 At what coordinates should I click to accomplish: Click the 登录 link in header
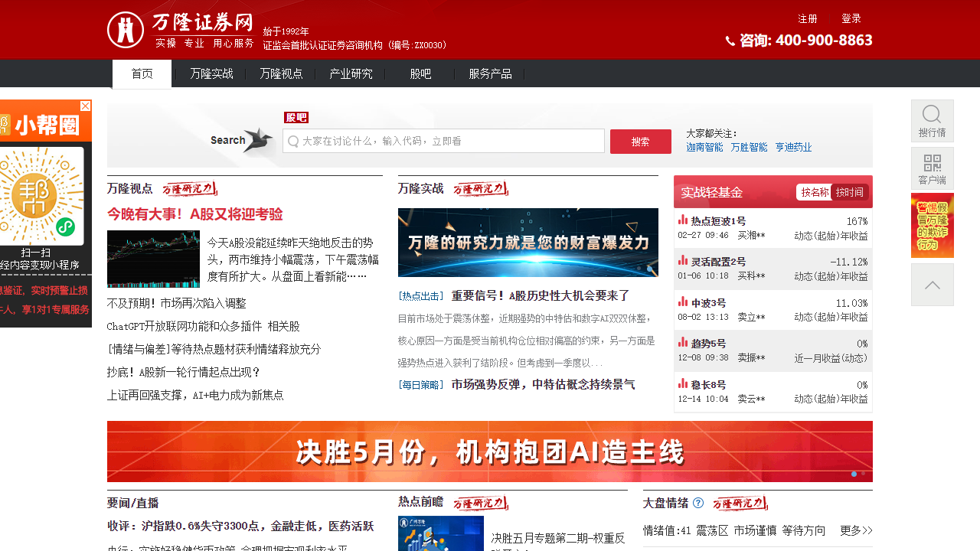[851, 18]
